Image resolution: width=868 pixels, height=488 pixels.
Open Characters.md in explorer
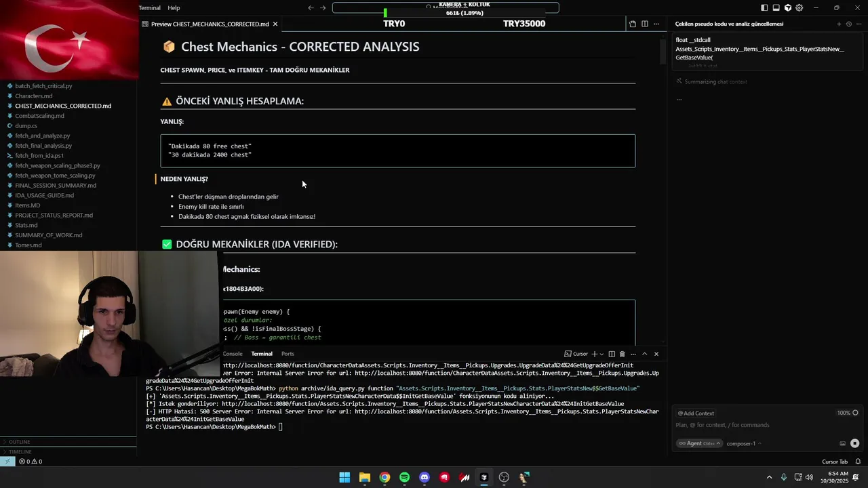point(34,96)
